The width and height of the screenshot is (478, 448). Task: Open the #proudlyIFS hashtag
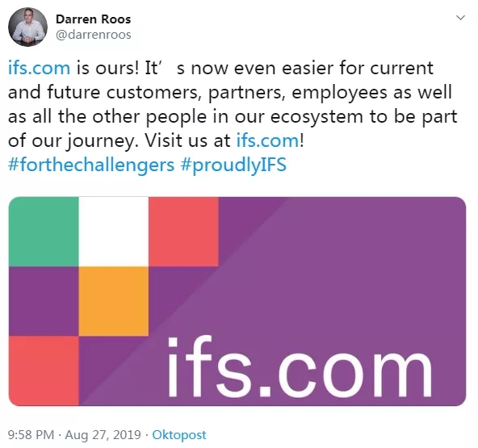(x=233, y=165)
